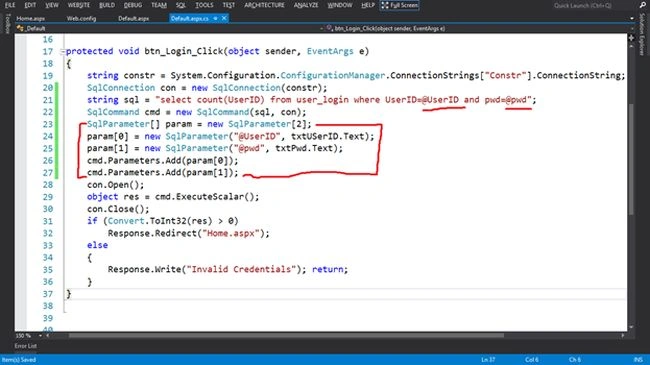Open the WEBSITE menu
This screenshot has height=365, width=650.
78,5
